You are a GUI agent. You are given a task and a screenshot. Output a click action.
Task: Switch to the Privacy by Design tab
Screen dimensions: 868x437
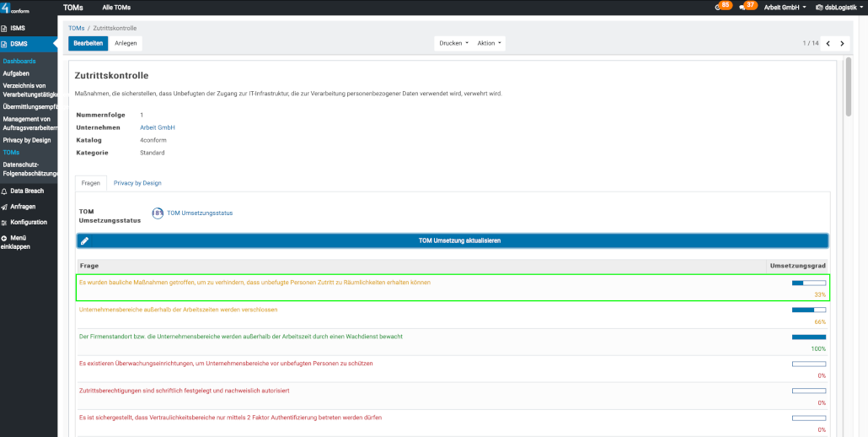pos(137,183)
